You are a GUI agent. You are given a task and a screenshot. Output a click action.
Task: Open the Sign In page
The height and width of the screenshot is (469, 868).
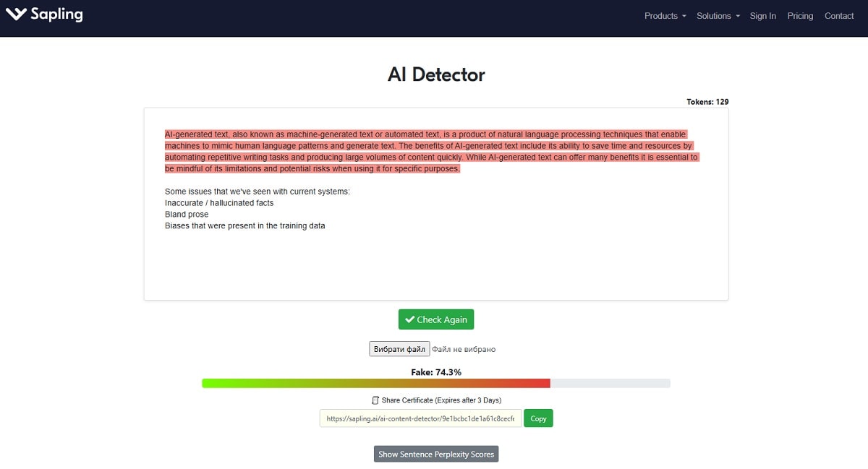coord(762,16)
